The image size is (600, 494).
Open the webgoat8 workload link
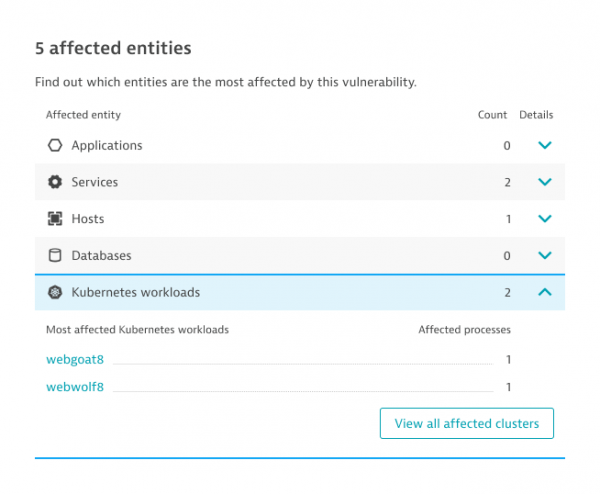75,360
